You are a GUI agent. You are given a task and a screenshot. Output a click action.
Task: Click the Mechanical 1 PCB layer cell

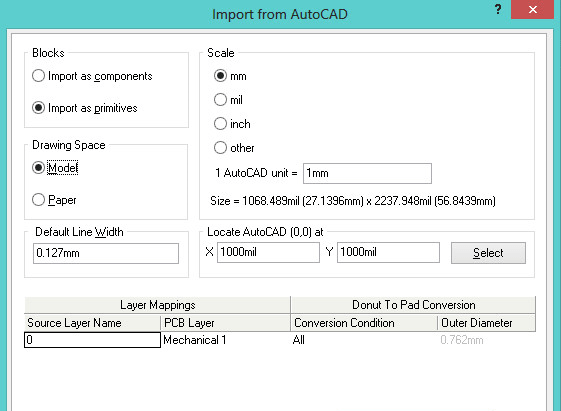pos(225,340)
